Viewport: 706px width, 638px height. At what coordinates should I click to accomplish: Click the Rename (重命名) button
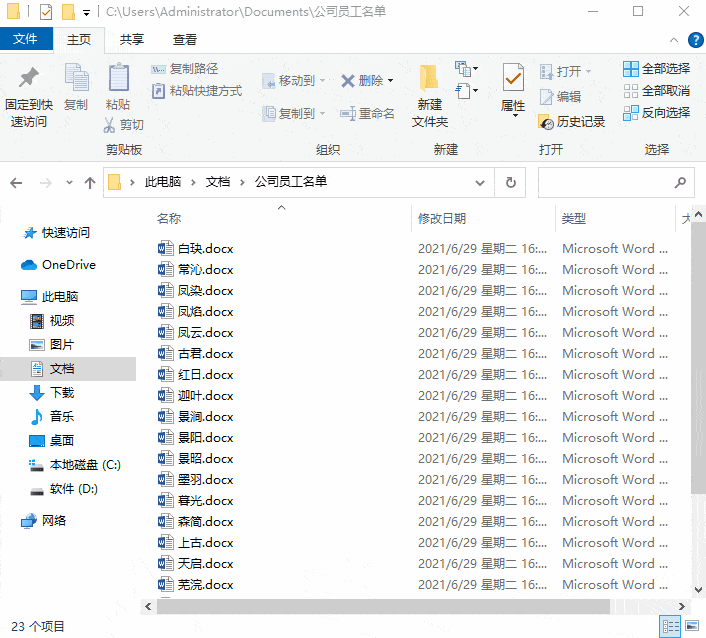(367, 113)
